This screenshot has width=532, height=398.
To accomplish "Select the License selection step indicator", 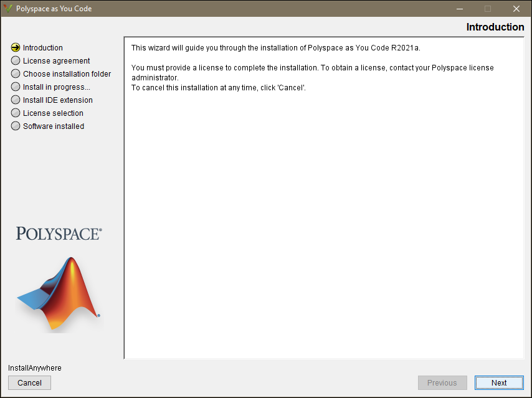I will (14, 113).
